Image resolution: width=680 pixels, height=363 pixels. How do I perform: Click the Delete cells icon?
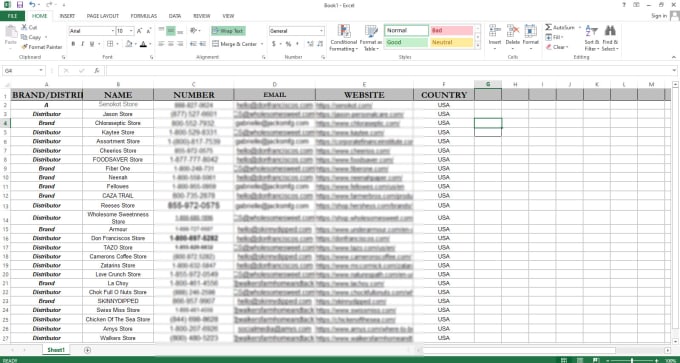point(513,38)
